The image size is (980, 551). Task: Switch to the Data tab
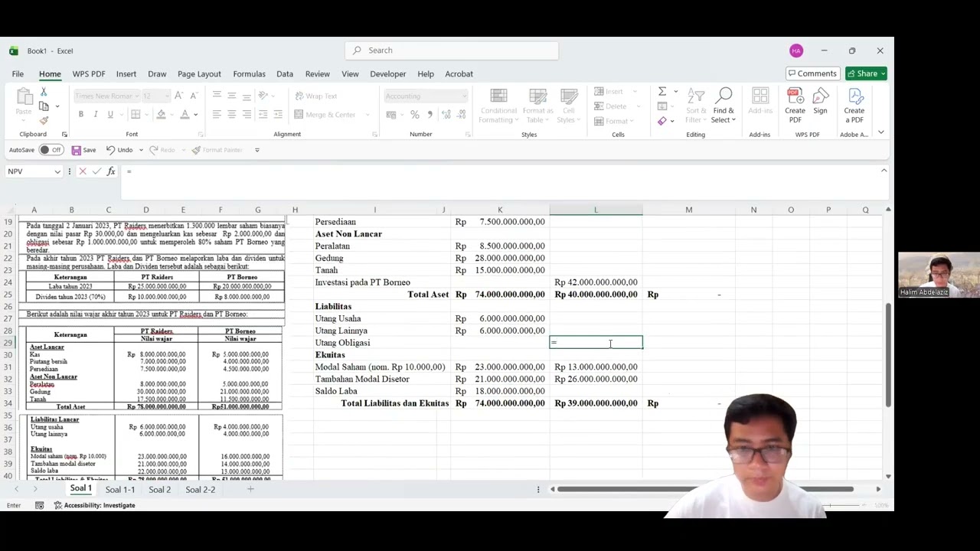pos(285,74)
